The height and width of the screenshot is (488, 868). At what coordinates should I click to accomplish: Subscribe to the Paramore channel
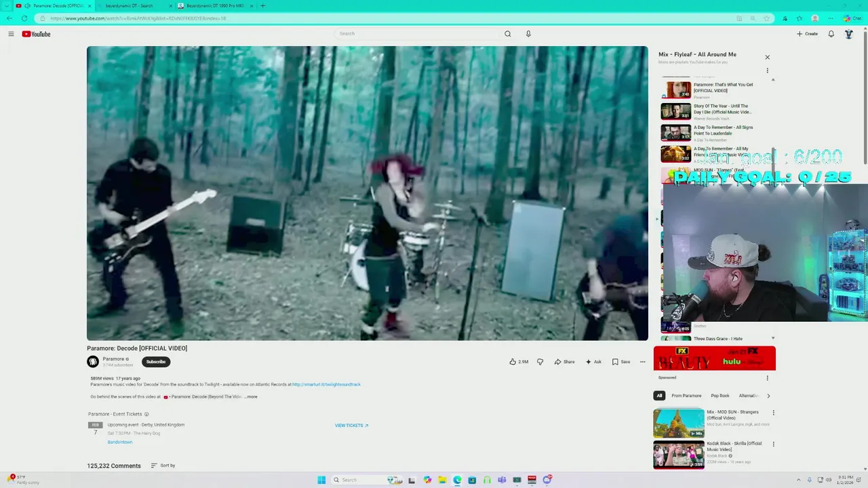(x=156, y=362)
